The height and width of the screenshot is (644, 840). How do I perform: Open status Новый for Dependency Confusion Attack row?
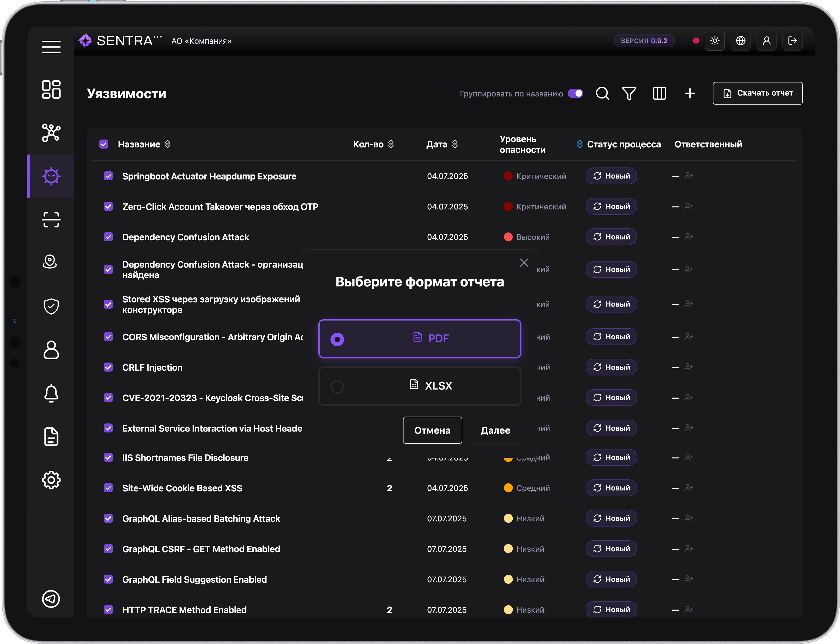(x=611, y=237)
